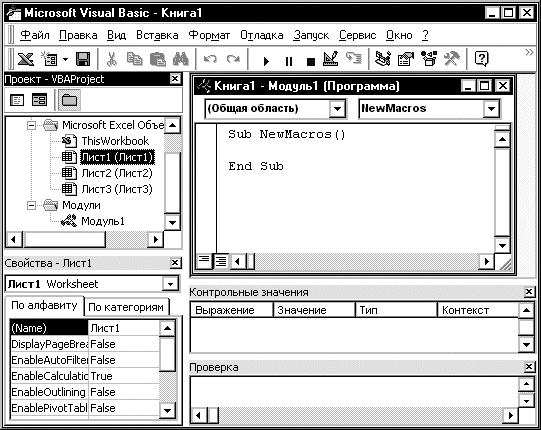Viewport: 541px width, 430px height.
Task: Switch to the По алфавиту tab
Action: point(44,306)
